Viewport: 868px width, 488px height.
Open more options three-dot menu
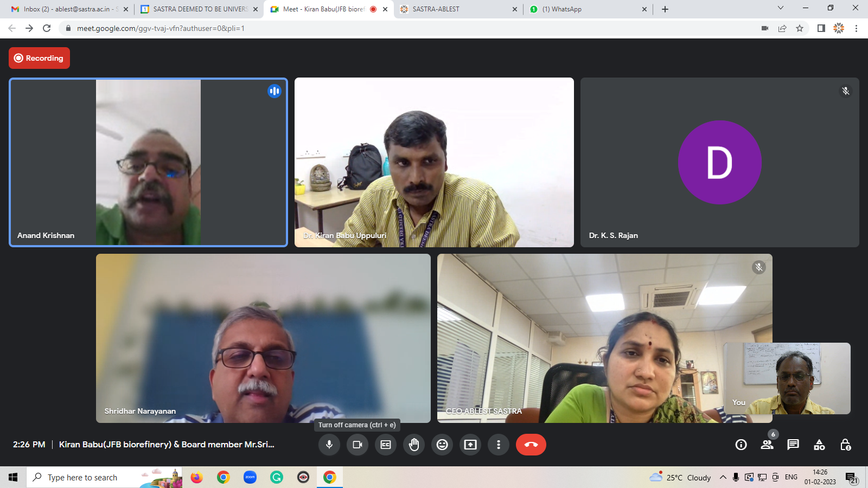click(499, 445)
